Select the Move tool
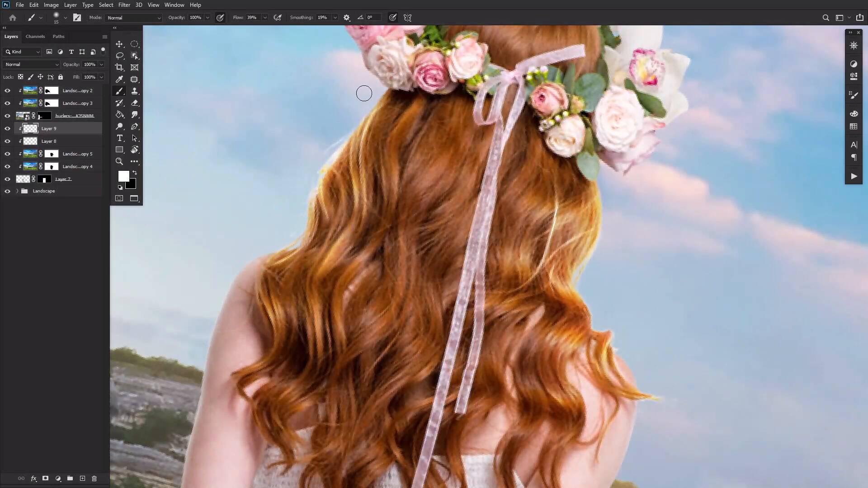Viewport: 868px width, 488px height. click(119, 44)
